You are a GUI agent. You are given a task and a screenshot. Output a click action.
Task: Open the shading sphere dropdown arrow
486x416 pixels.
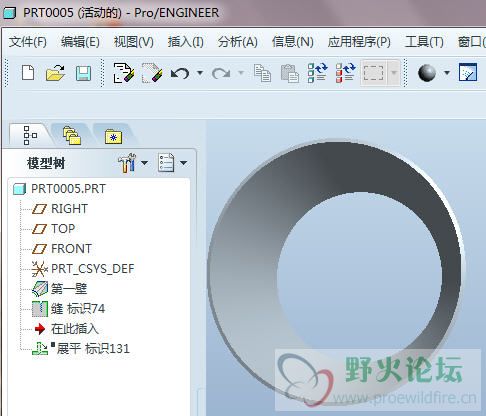tap(447, 73)
